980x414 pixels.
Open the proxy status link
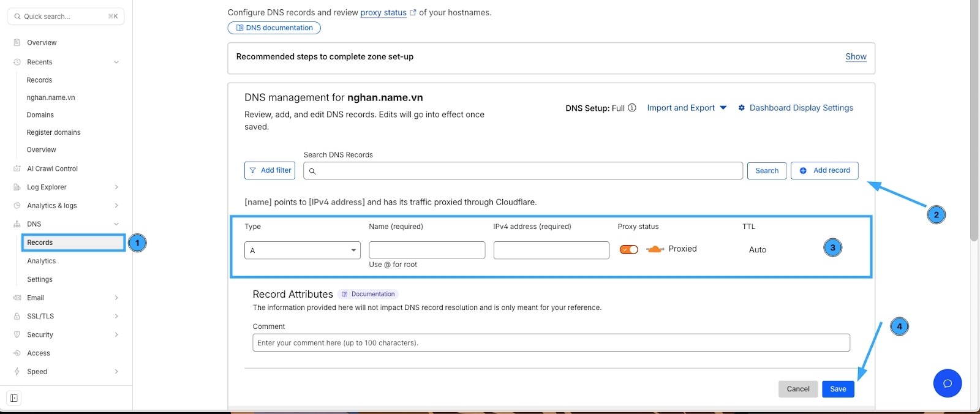click(383, 12)
